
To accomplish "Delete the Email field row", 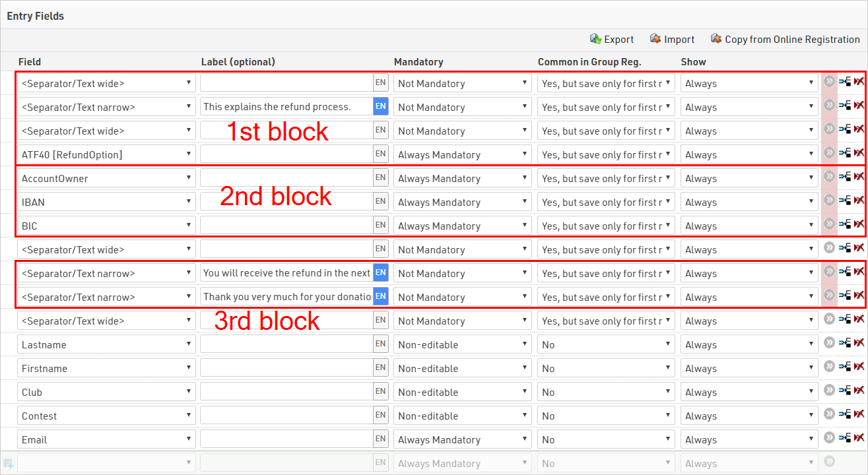I will [859, 438].
